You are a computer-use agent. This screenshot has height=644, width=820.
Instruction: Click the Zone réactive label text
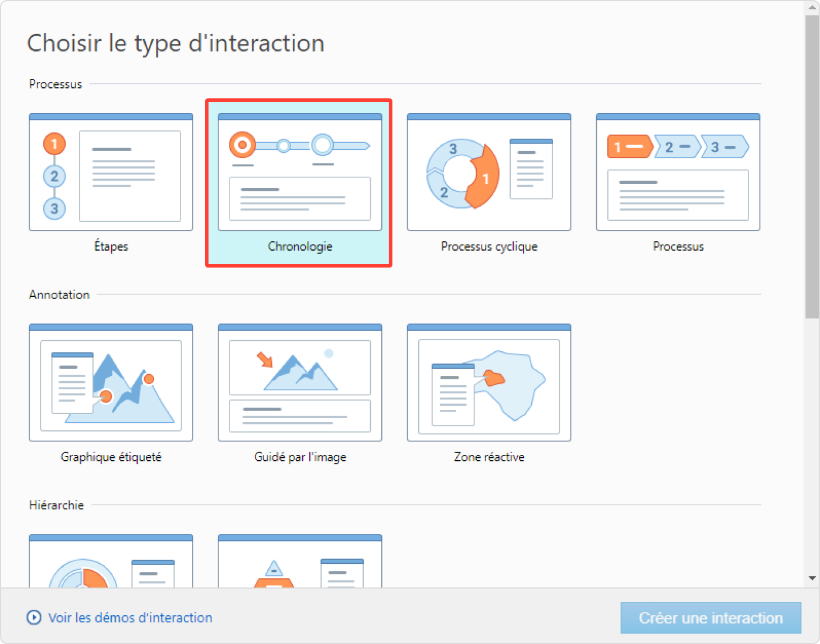tap(489, 457)
